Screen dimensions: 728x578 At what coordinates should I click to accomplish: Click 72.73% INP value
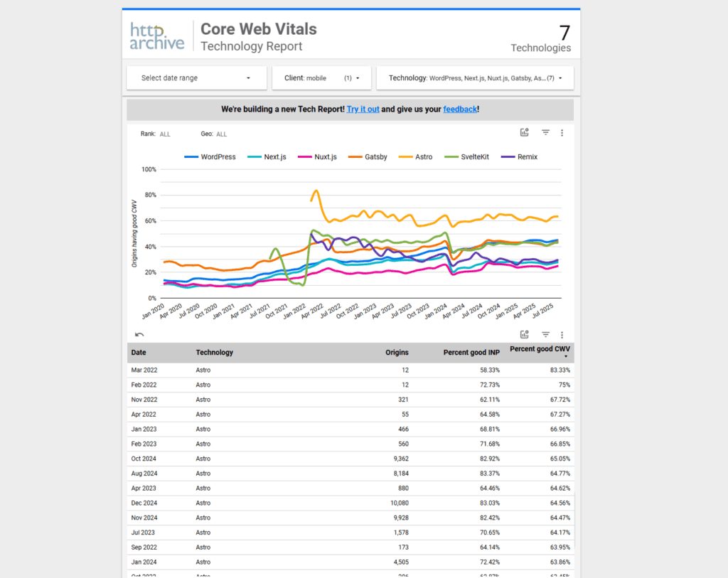pyautogui.click(x=490, y=385)
